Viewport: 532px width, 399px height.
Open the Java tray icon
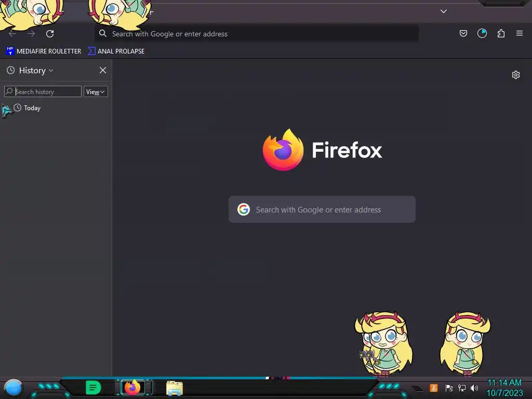click(x=434, y=388)
